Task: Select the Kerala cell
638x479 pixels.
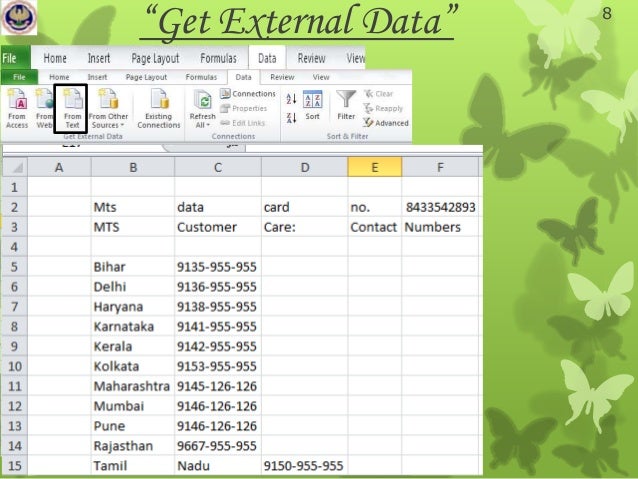Action: [133, 346]
